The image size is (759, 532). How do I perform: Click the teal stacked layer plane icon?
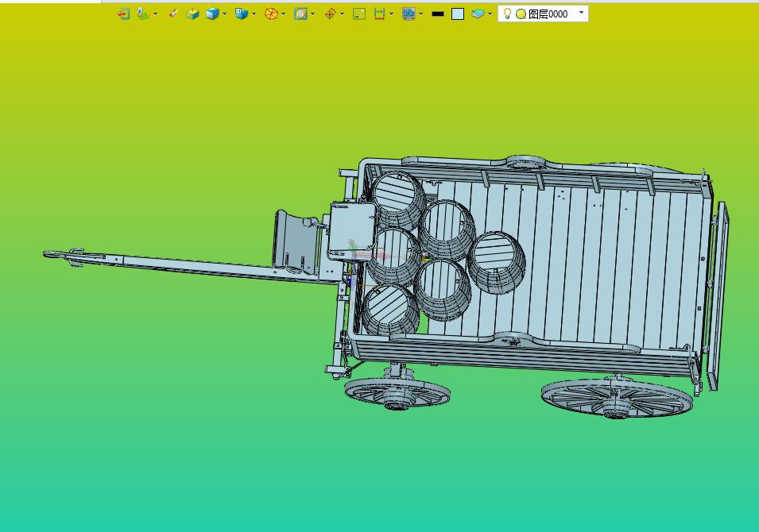(x=478, y=14)
